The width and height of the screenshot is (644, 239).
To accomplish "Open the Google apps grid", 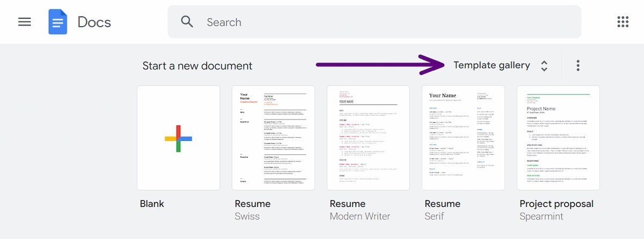I will (623, 22).
